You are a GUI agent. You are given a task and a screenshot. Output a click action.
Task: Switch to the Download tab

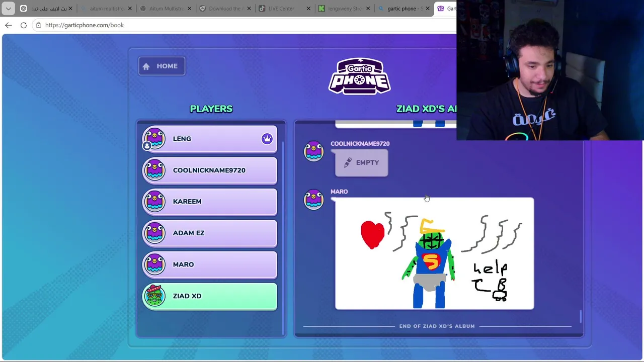point(225,9)
